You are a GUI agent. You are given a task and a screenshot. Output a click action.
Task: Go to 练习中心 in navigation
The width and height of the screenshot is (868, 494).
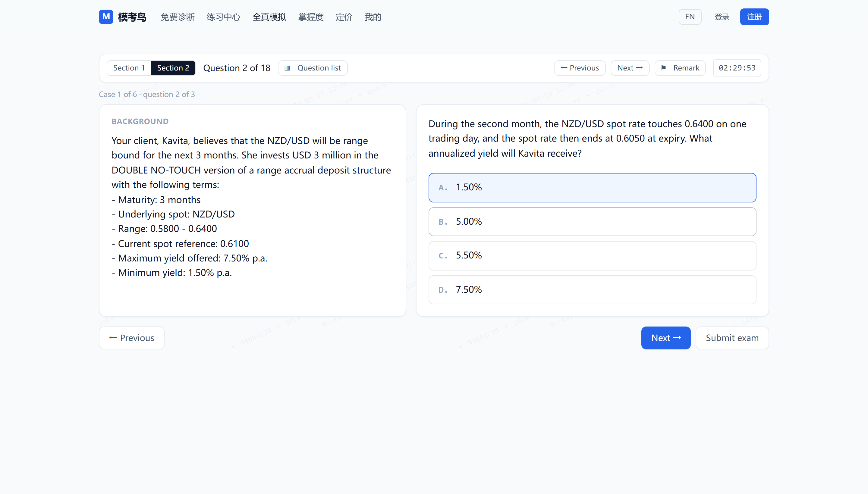[x=223, y=17]
